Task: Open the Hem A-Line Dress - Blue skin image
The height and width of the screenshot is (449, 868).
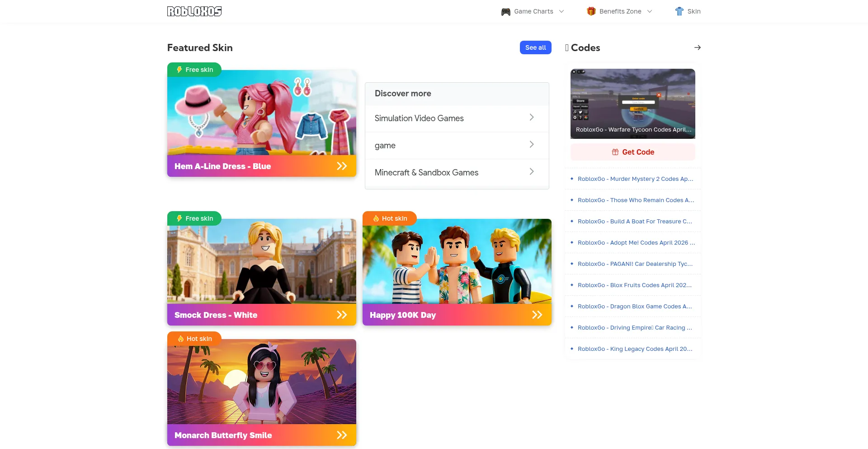Action: [262, 113]
